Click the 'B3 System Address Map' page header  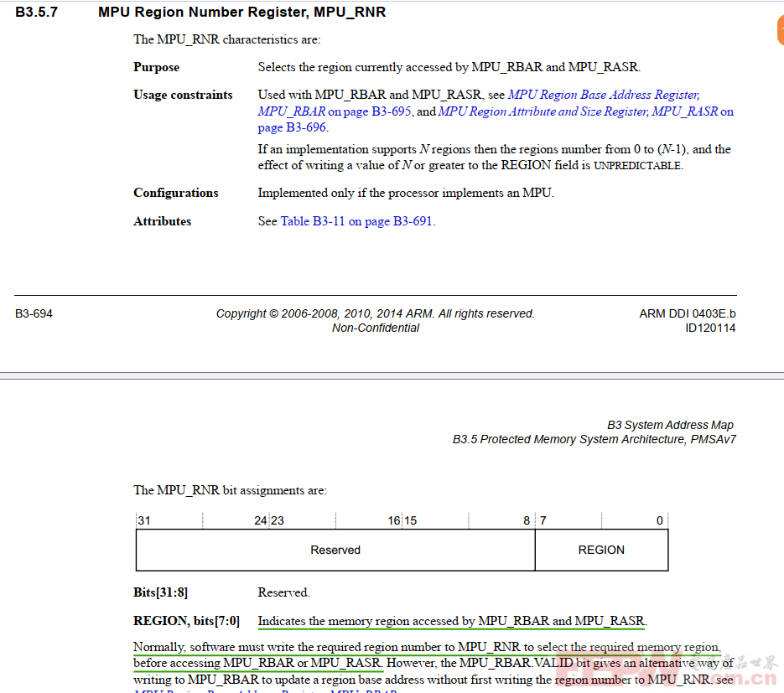point(670,425)
